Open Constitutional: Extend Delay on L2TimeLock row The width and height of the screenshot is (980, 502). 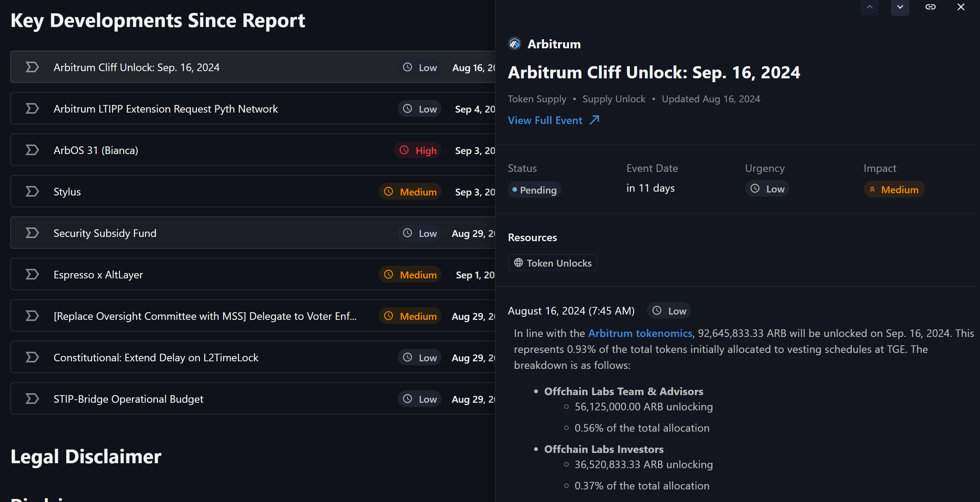[x=253, y=357]
